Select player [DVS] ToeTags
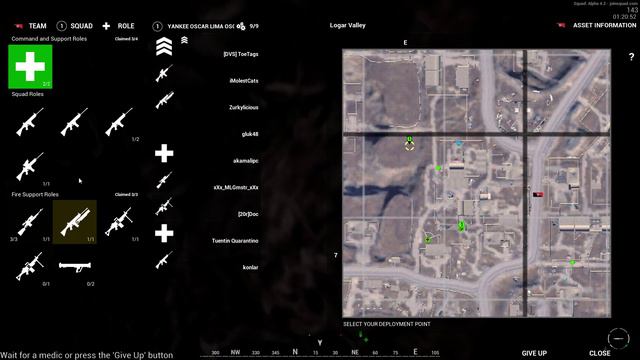This screenshot has height=360, width=640. (241, 54)
